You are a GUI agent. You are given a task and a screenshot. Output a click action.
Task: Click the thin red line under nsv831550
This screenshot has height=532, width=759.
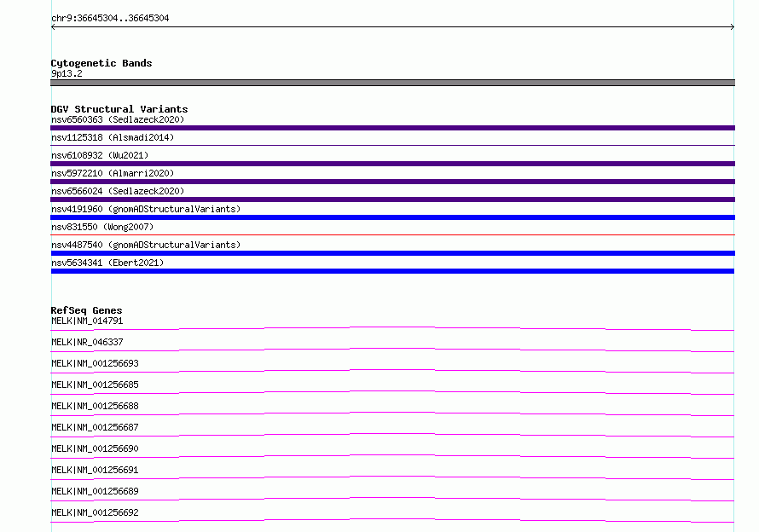coord(392,234)
